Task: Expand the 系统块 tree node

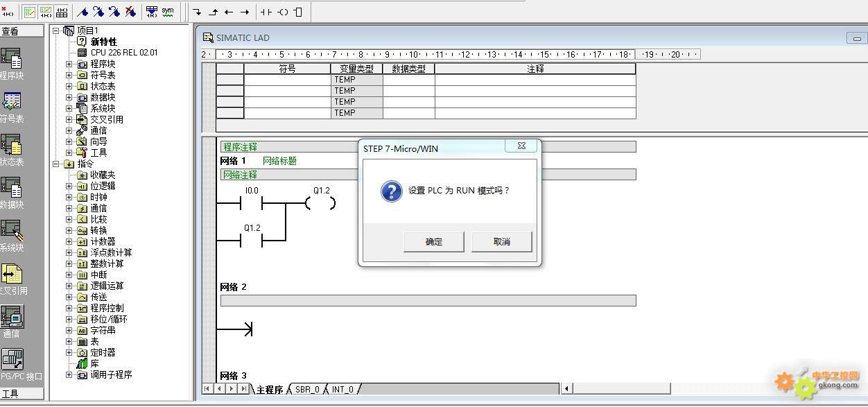Action: point(69,108)
